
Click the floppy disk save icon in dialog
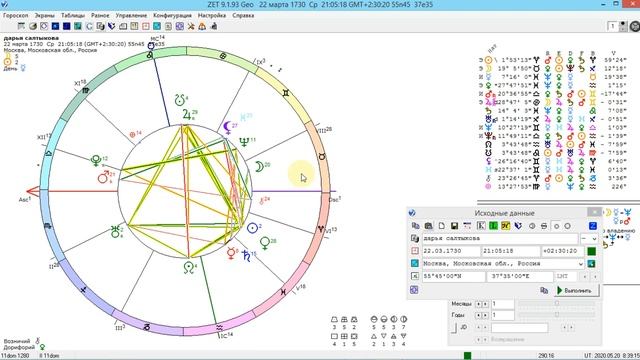455,226
